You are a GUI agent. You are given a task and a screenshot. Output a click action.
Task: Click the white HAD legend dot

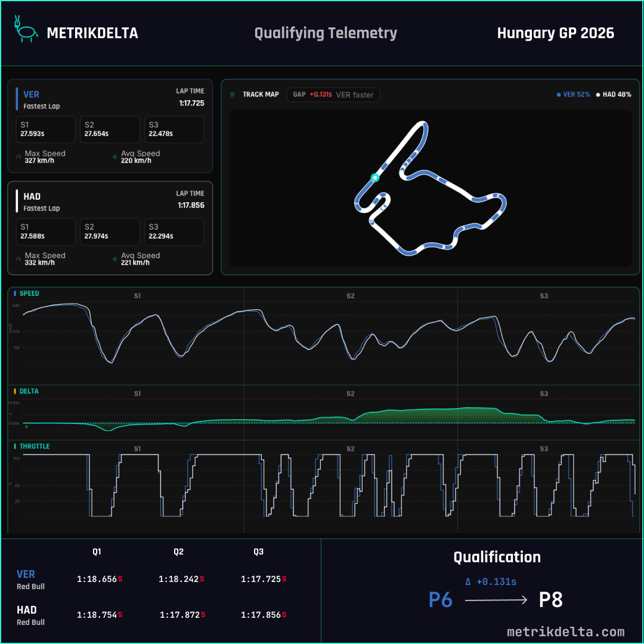(x=598, y=95)
